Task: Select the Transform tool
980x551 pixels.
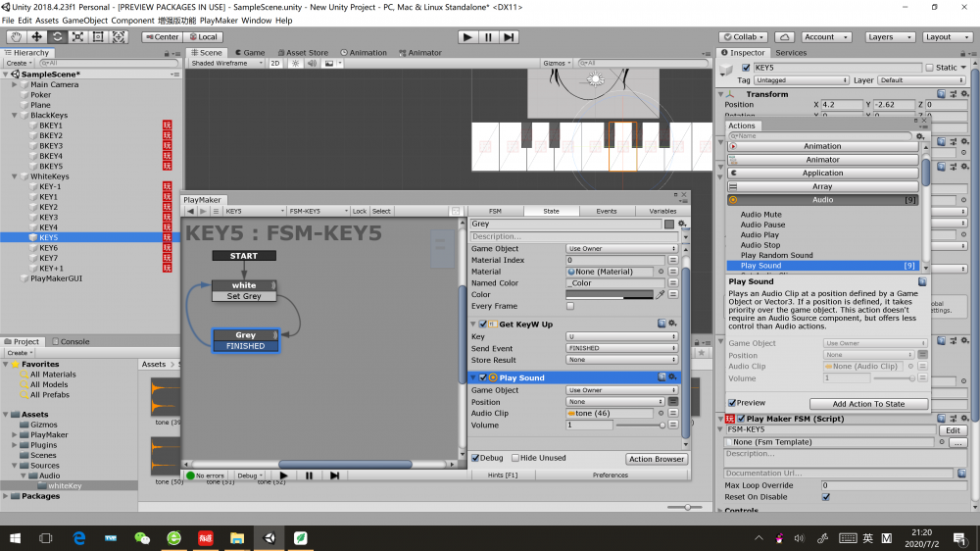Action: (x=119, y=37)
